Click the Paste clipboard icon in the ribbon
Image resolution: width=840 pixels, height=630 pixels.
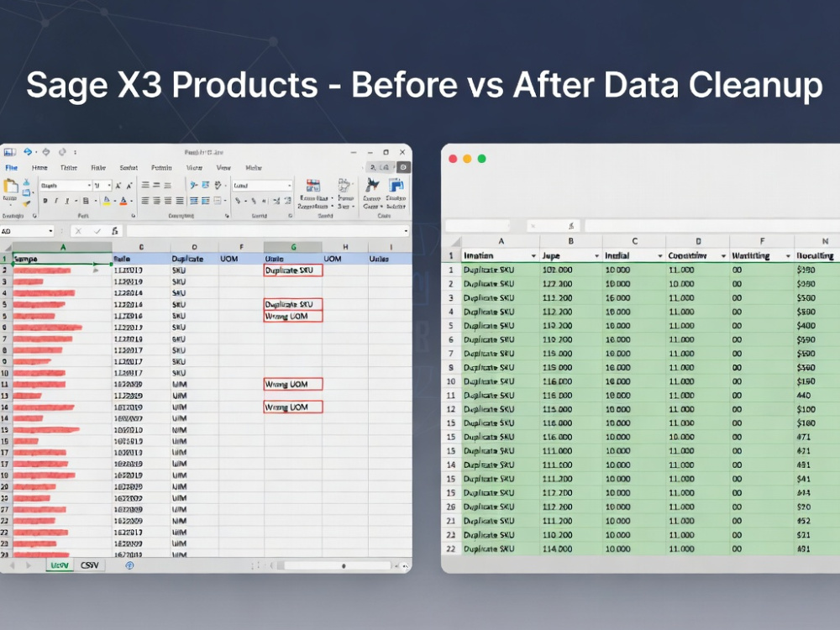[10, 186]
